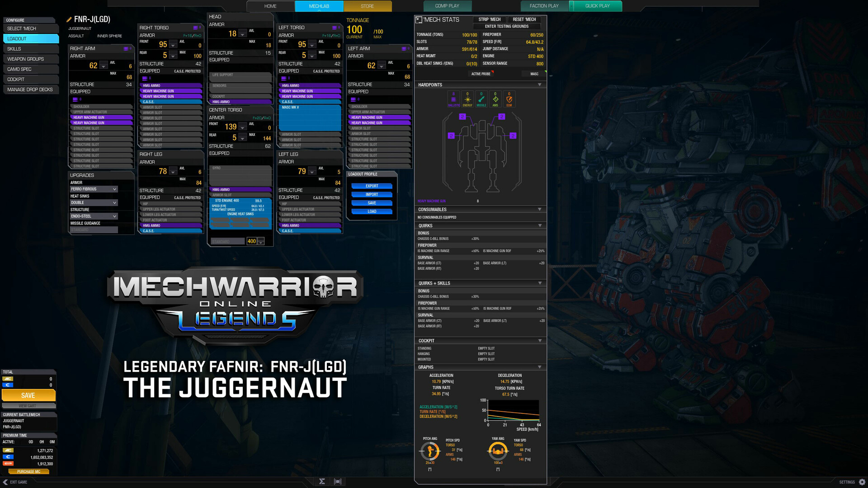Select the AMS hardpoint icon
This screenshot has height=488, width=868.
tap(495, 99)
